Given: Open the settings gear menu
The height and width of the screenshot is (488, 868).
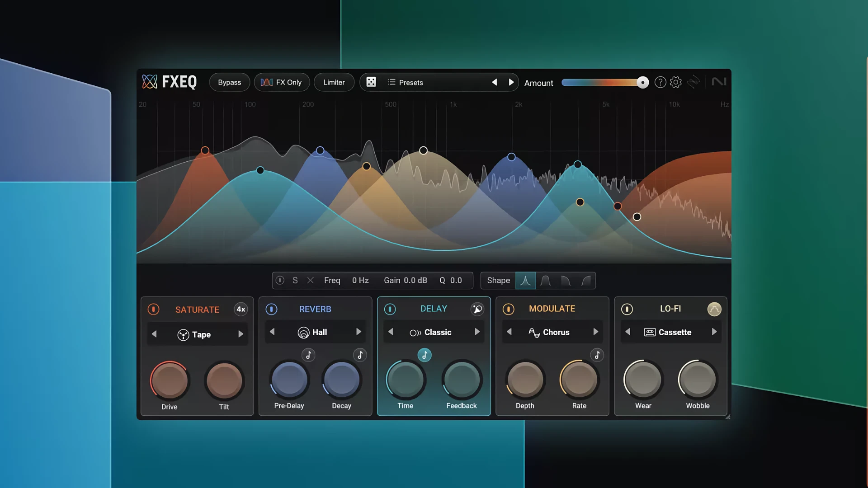Looking at the screenshot, I should pos(676,82).
